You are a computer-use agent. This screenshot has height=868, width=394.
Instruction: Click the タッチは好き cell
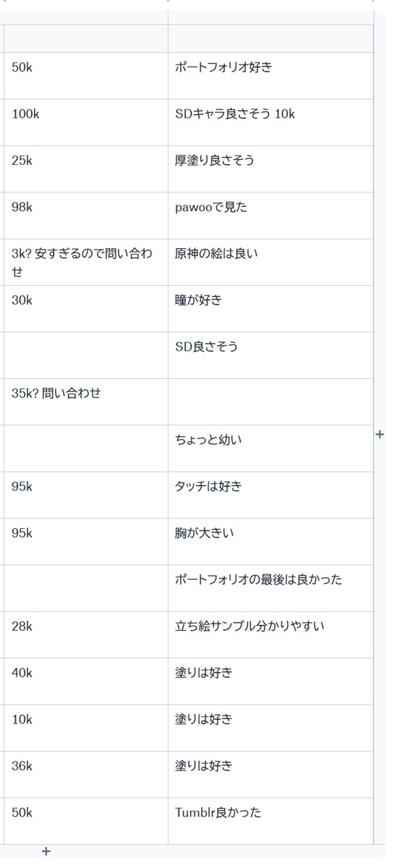(270, 495)
